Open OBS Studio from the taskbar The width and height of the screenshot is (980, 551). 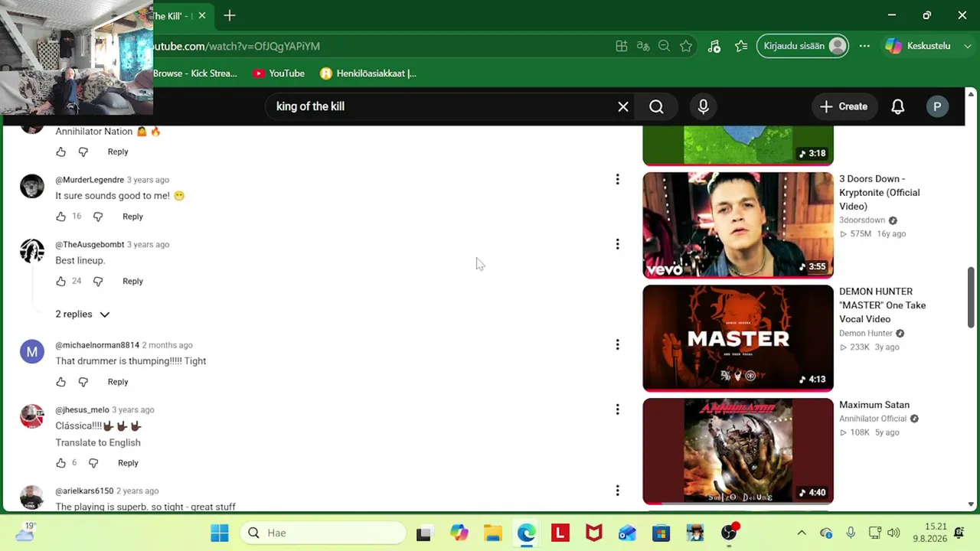[x=730, y=533]
